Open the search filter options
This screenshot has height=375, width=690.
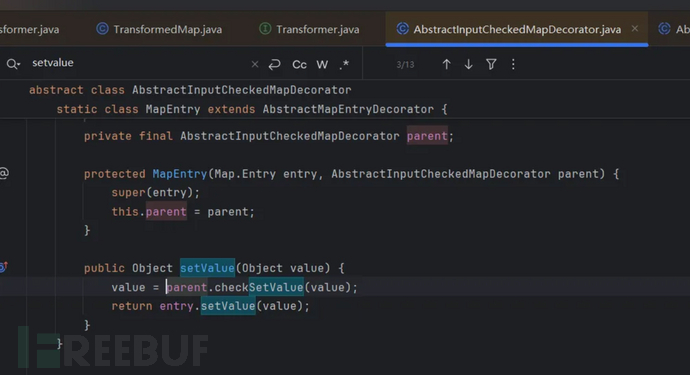tap(491, 64)
